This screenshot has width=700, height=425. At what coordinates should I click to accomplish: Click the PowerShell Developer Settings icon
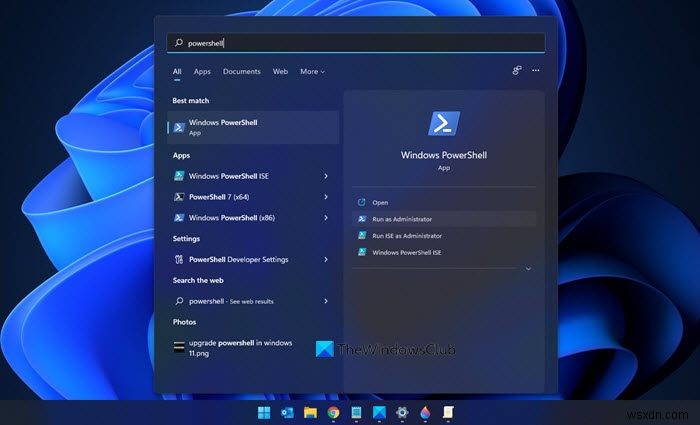click(179, 259)
